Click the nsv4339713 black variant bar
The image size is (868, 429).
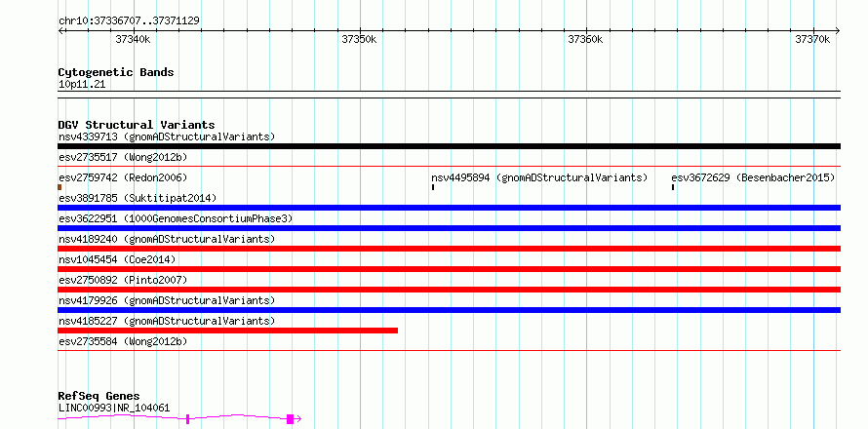[449, 146]
